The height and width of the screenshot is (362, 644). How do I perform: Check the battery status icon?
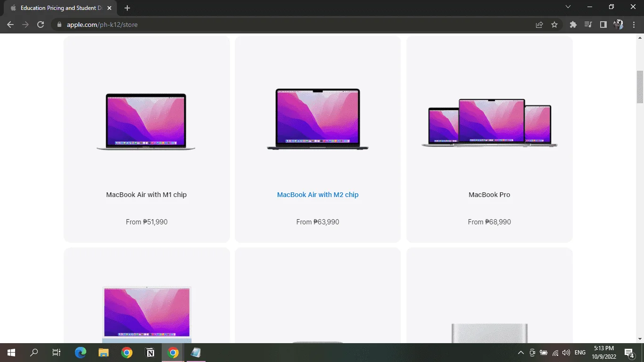[x=544, y=353]
